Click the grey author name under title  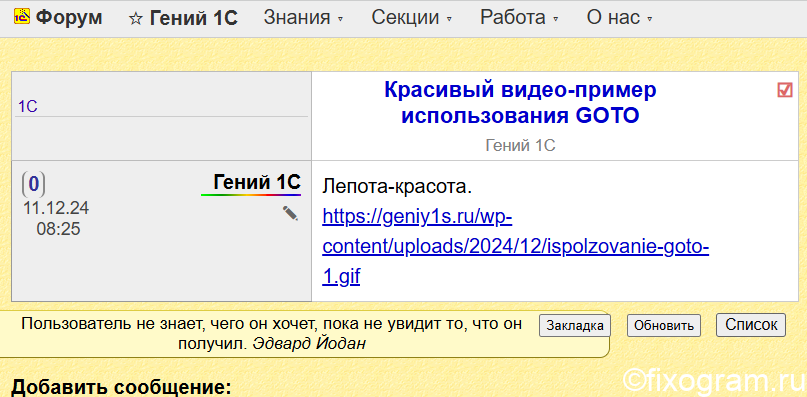520,146
